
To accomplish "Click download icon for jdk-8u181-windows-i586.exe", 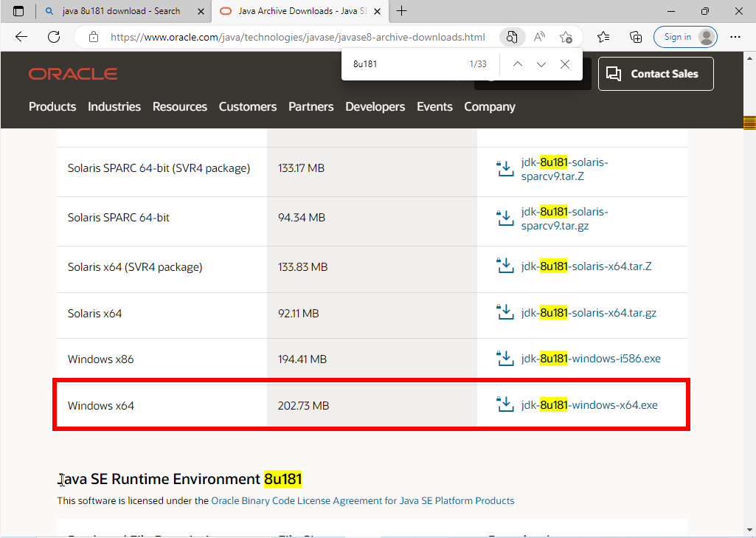I will click(505, 359).
